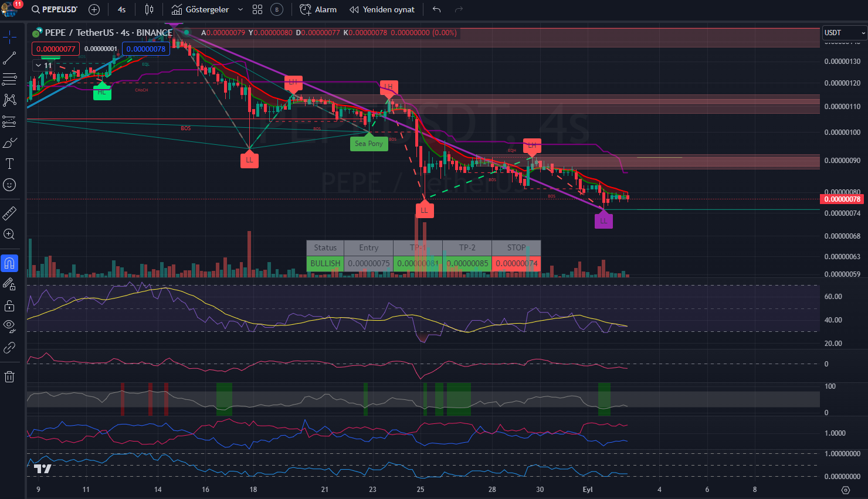This screenshot has width=868, height=499.
Task: Undo the last chart action
Action: pyautogui.click(x=436, y=9)
